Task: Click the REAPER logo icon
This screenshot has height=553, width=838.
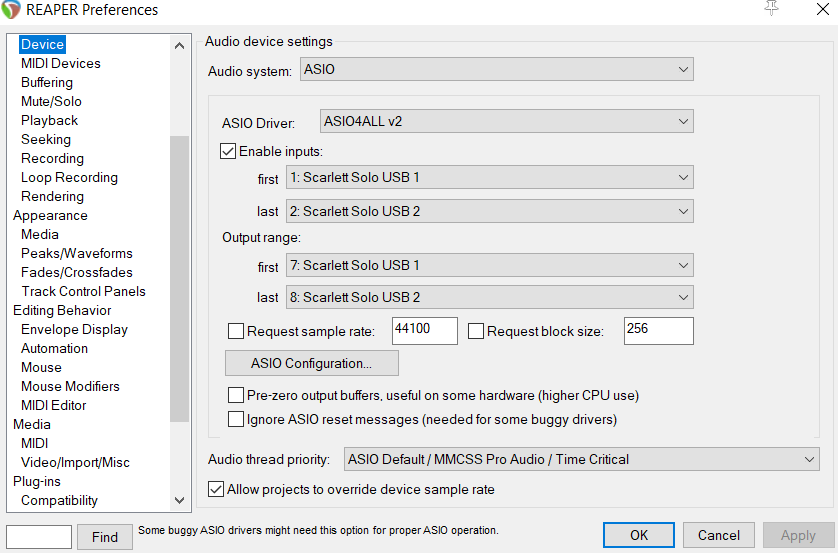Action: [x=11, y=10]
